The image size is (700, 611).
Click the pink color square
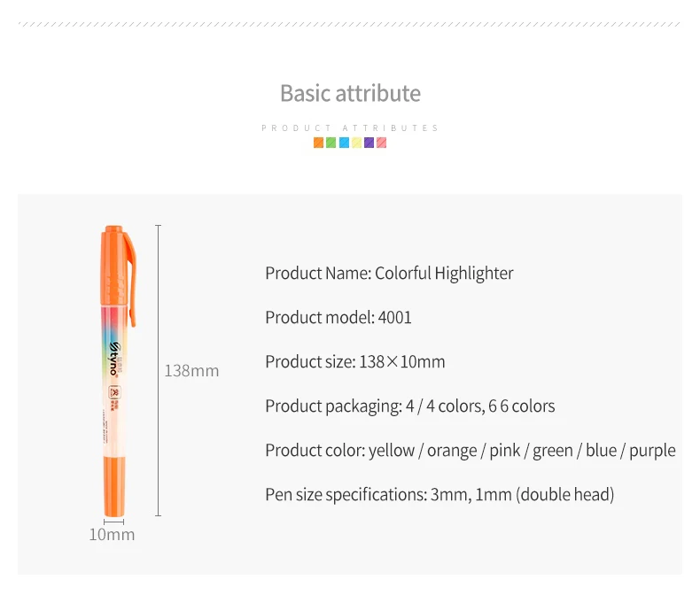[x=381, y=143]
